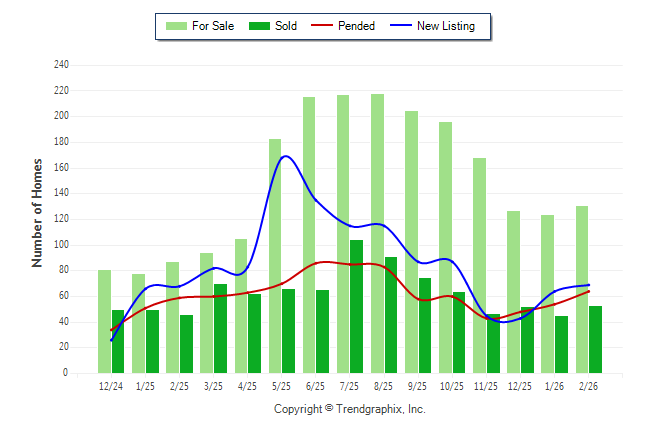Click the light green For Sale legend swatch

click(177, 26)
